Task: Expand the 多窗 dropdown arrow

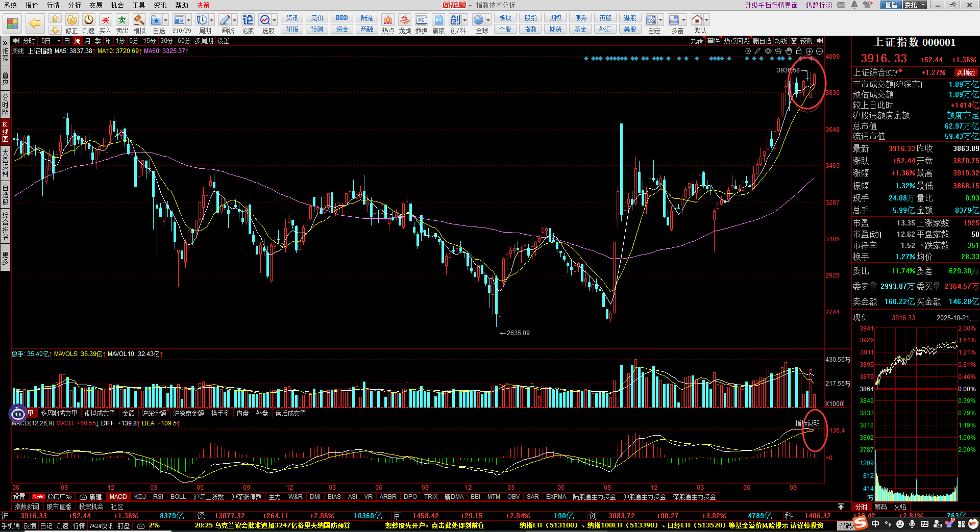Action: [683, 20]
